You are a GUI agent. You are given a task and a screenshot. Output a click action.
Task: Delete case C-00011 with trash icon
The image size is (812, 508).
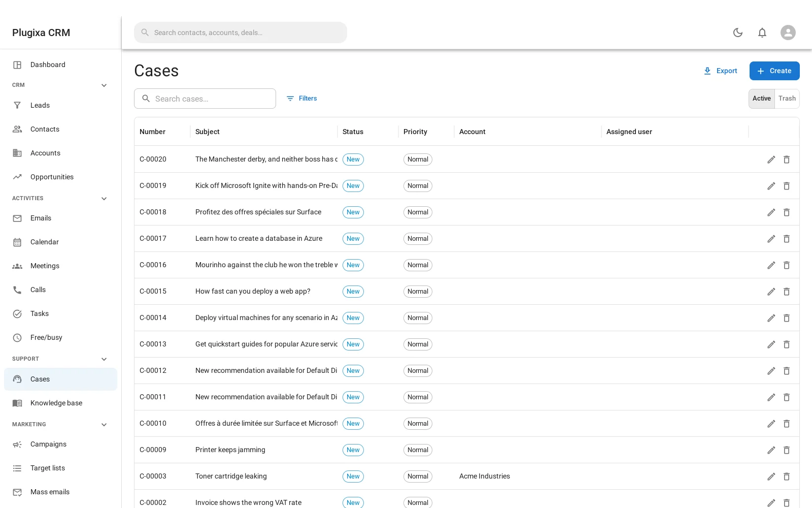click(x=787, y=397)
